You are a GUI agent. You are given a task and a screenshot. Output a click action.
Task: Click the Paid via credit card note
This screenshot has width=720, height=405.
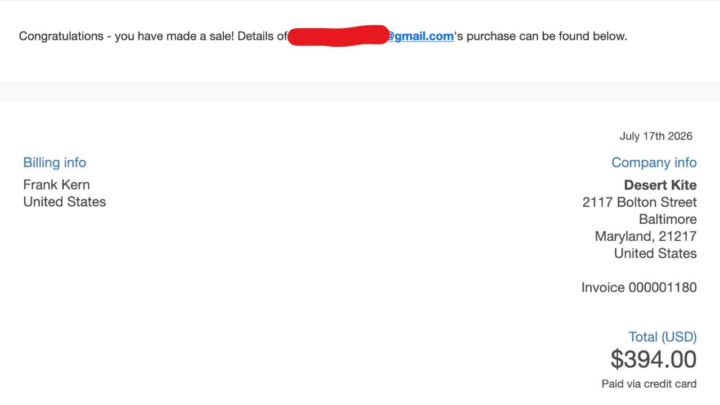(x=649, y=384)
